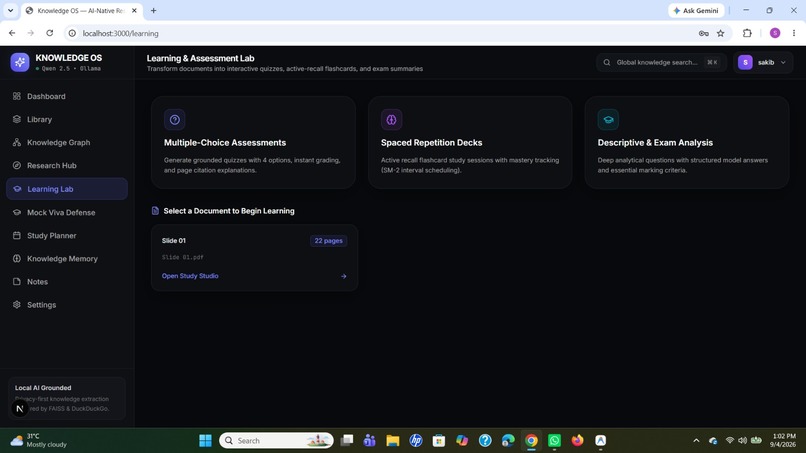The height and width of the screenshot is (453, 806).
Task: Select Learning Lab in the sidebar
Action: click(x=67, y=189)
